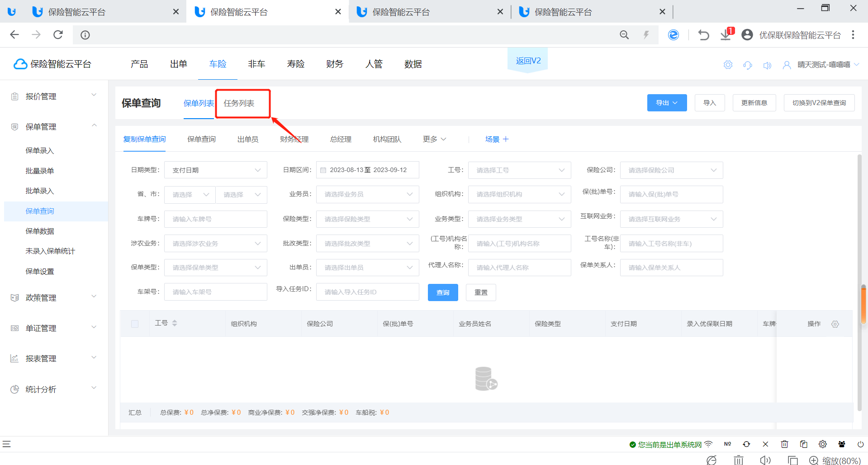Click the copy pages icon in the status bar

(804, 444)
